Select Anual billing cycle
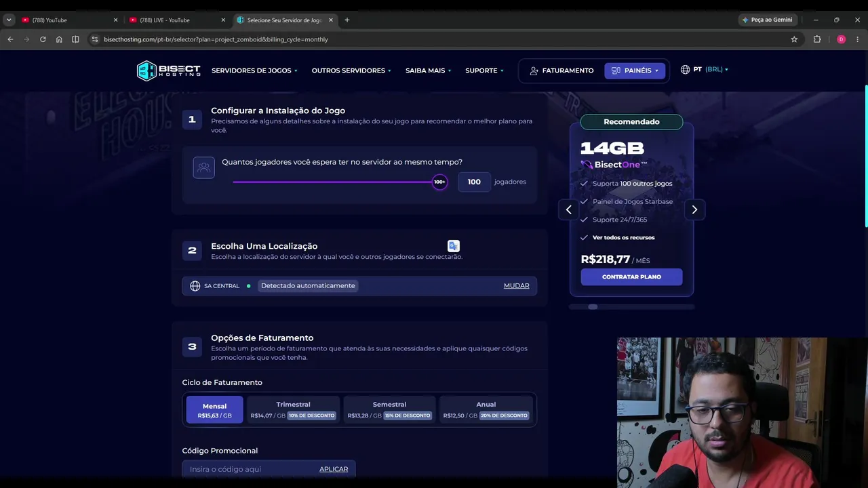Image resolution: width=868 pixels, height=488 pixels. pyautogui.click(x=486, y=410)
